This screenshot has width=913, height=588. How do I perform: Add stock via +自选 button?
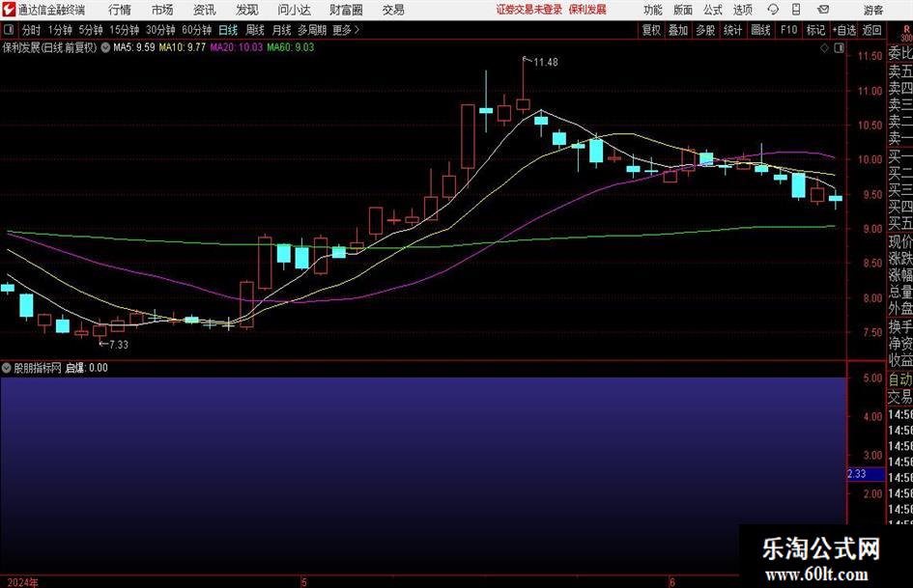coord(844,30)
